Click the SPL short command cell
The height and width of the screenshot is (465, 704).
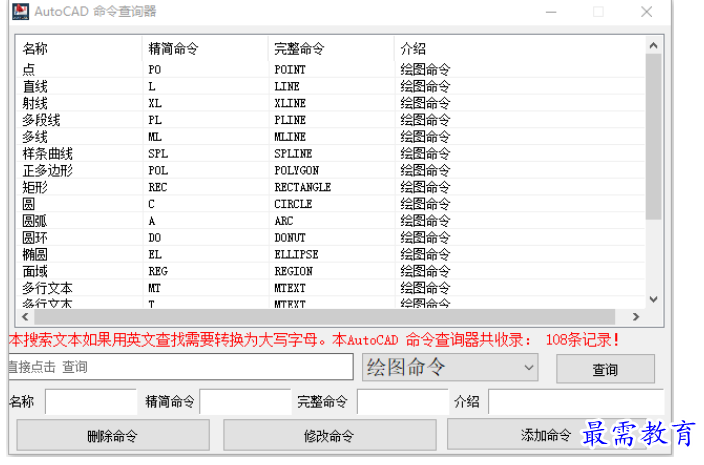click(158, 154)
